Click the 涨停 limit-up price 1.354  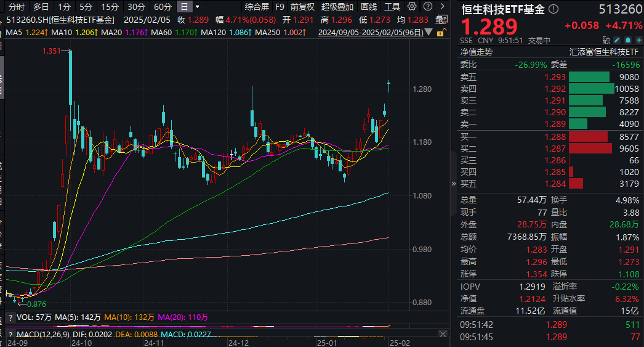[x=536, y=274]
